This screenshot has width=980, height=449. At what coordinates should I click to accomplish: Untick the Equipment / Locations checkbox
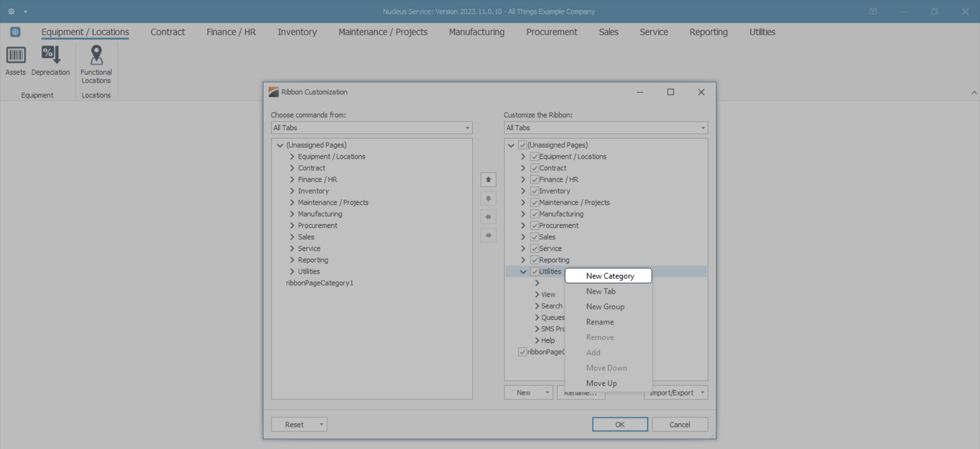point(534,157)
